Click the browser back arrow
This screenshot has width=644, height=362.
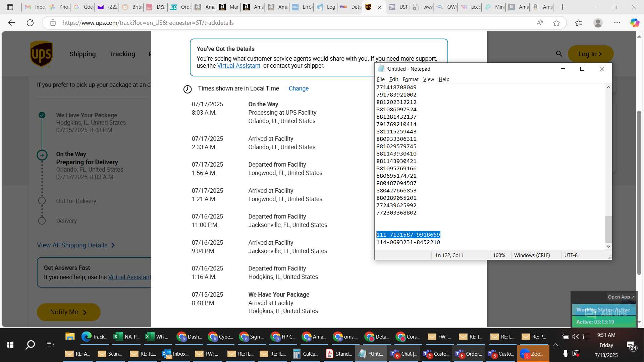tap(12, 23)
